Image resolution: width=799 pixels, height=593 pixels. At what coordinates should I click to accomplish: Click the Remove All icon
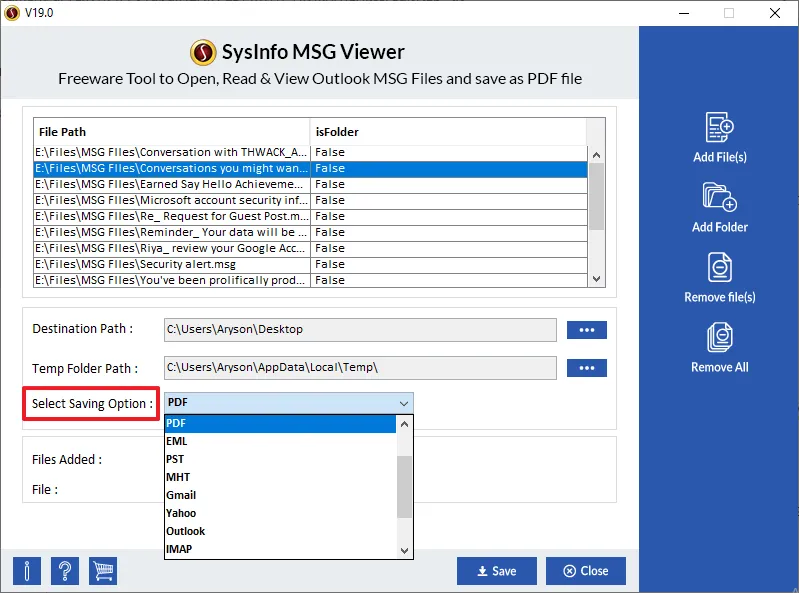point(720,338)
